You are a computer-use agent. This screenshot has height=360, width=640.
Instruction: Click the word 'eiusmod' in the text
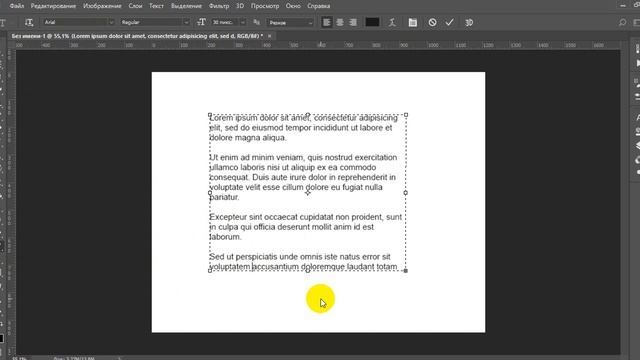[267, 128]
